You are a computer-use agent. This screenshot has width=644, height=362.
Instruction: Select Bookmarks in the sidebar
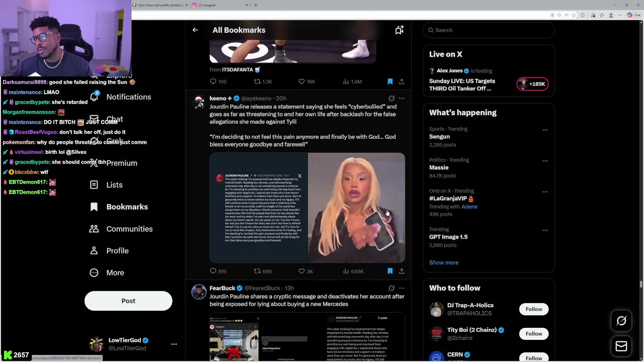[119, 207]
